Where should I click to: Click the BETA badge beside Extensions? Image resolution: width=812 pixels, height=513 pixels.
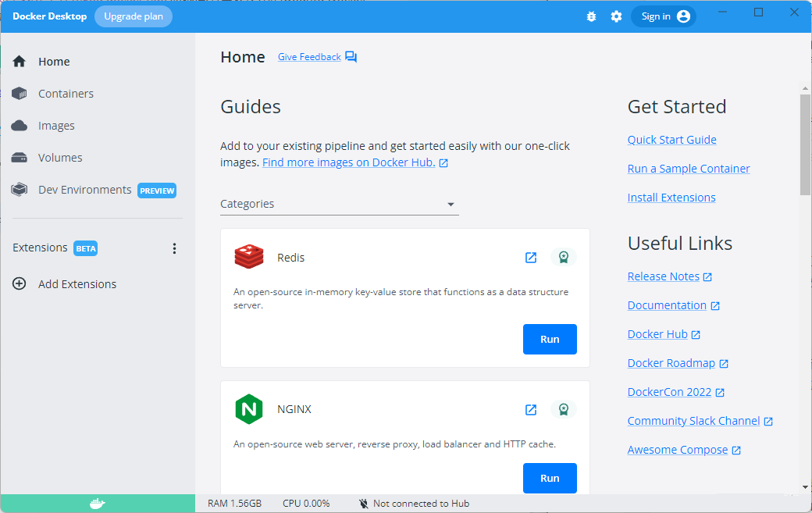click(x=85, y=248)
